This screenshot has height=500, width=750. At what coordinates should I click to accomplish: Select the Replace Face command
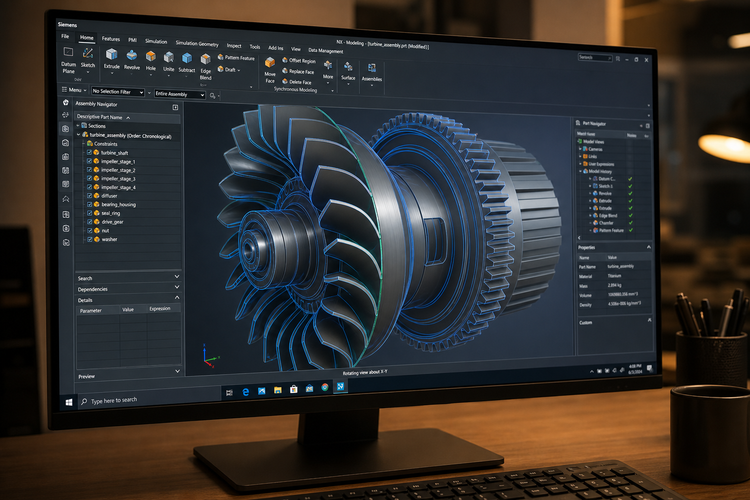tap(298, 71)
